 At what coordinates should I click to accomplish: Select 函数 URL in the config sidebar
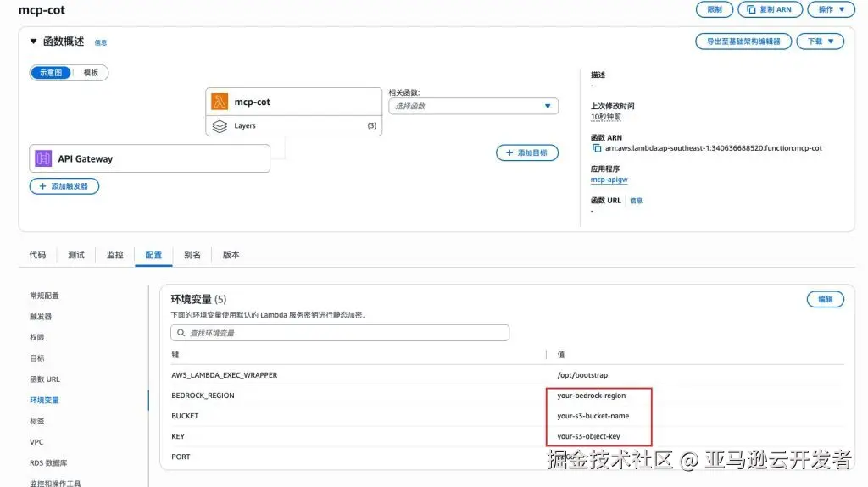[45, 379]
